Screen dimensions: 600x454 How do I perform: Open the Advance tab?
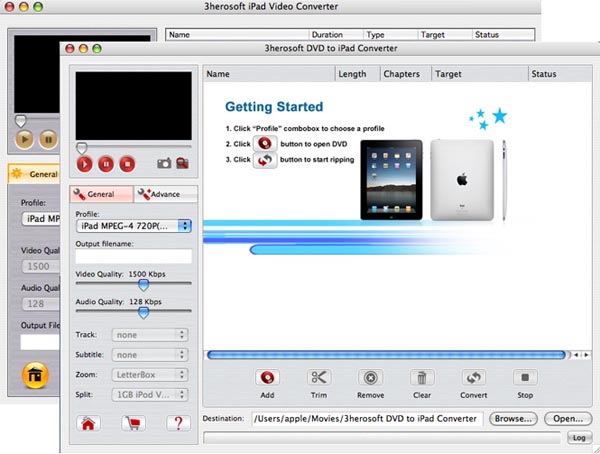(166, 194)
